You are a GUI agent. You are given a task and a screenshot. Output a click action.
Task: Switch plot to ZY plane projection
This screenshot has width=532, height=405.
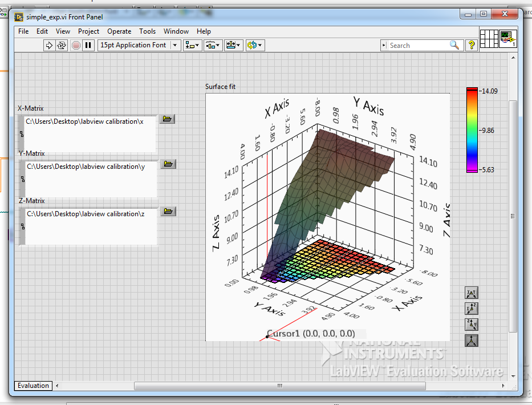coord(472,325)
